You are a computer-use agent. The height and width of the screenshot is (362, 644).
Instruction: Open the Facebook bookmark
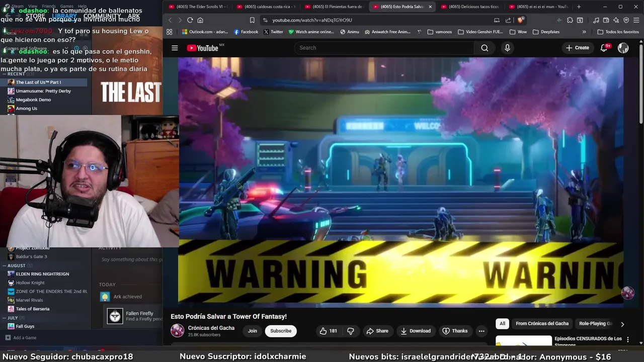coord(246,32)
